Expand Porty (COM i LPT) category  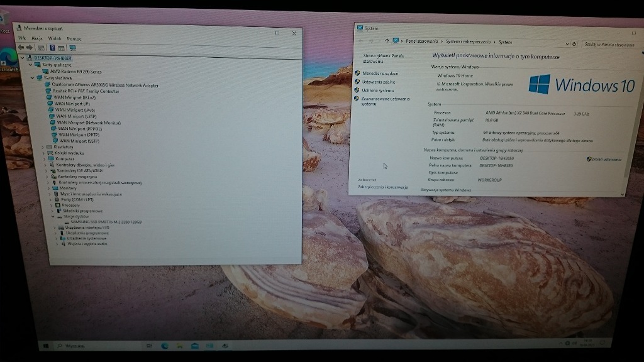click(x=50, y=199)
